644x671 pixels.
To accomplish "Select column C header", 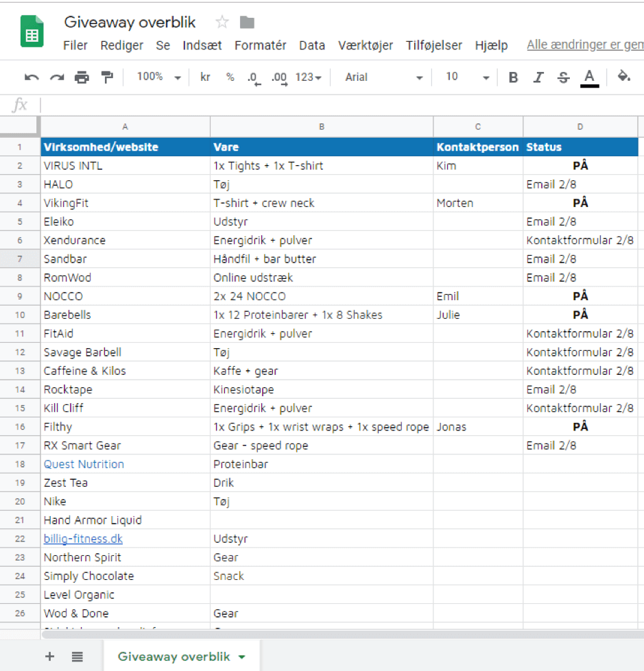I will [478, 127].
